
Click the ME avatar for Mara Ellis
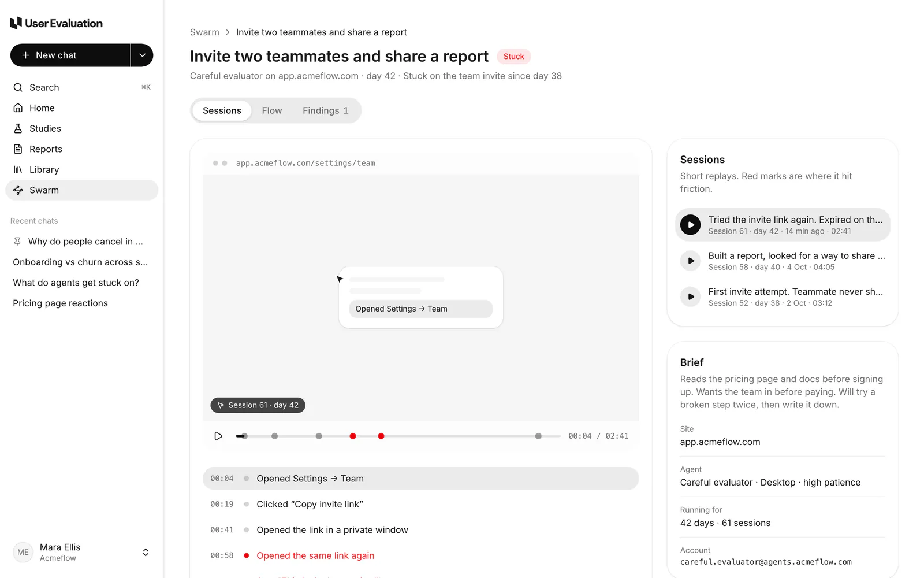coord(23,552)
